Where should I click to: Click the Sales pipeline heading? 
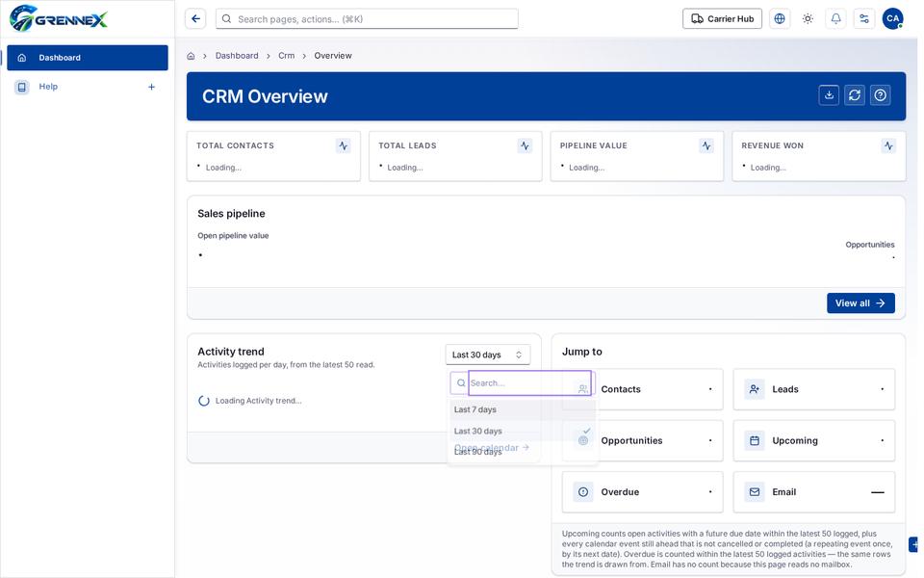click(232, 214)
